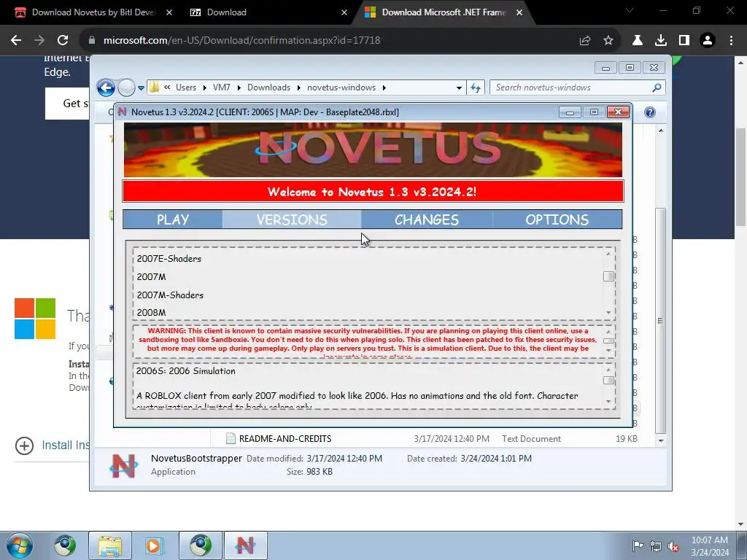The width and height of the screenshot is (747, 560).
Task: Open the VERSIONS tab in Novetus
Action: (x=292, y=219)
